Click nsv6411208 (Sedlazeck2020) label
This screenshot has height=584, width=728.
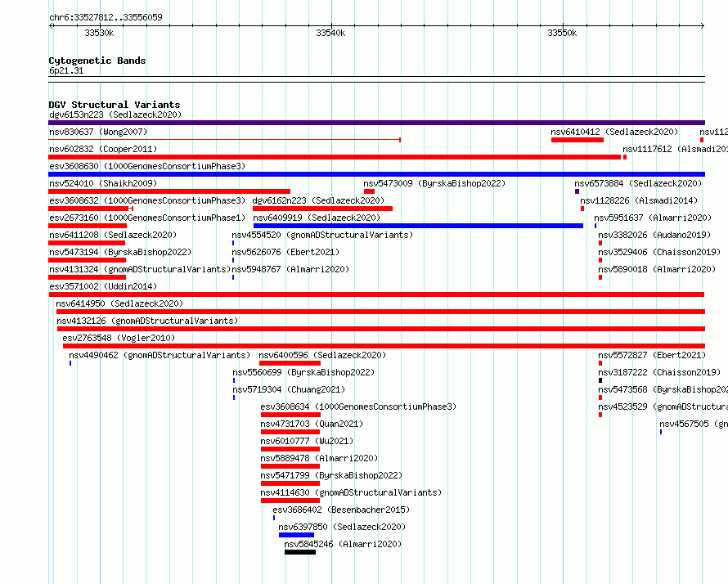[x=113, y=235]
